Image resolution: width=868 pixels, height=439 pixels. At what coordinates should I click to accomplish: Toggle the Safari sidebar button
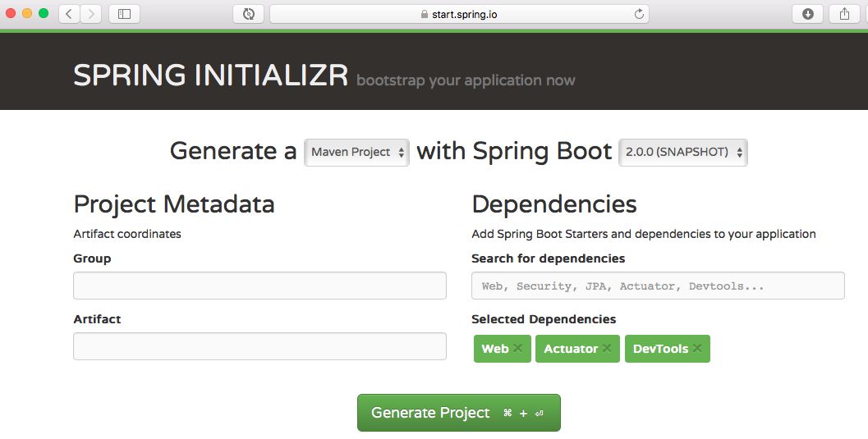(124, 14)
